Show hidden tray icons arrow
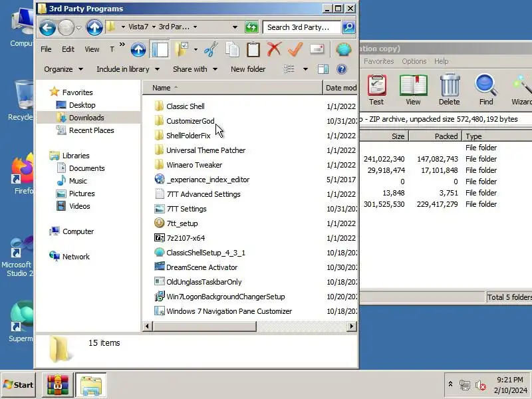The image size is (532, 399). coord(450,384)
